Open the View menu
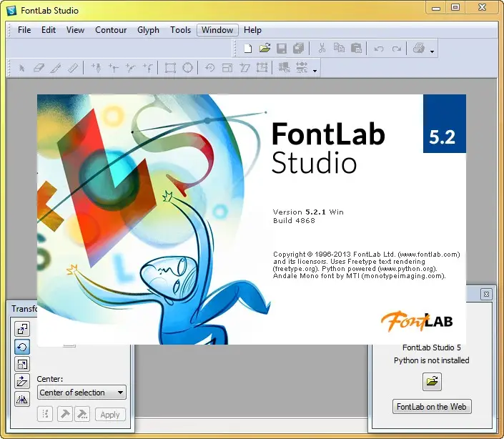Viewport: 504px width, 439px height. (75, 30)
